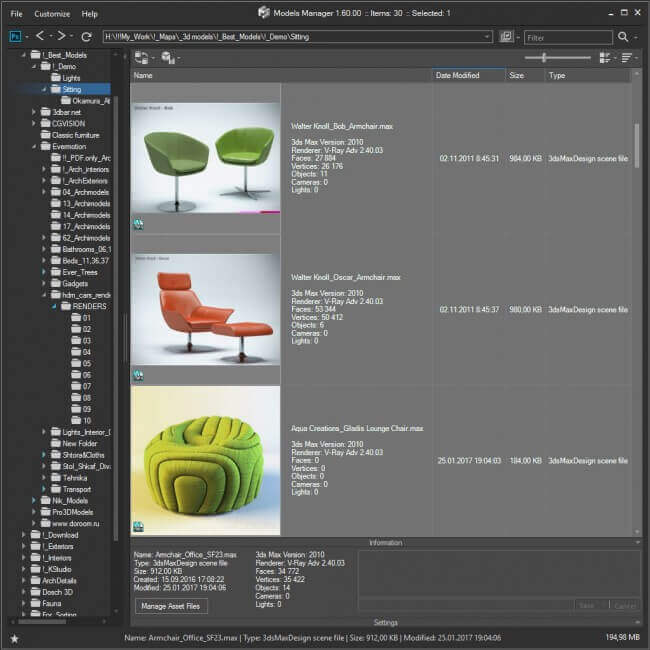Select folder 05 under RENDERS
The image size is (650, 650).
[81, 363]
